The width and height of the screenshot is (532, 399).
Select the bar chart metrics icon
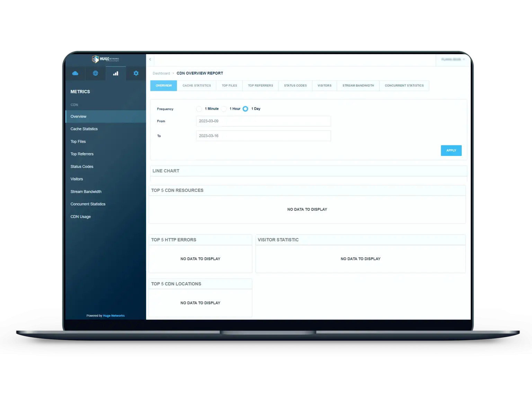[116, 73]
